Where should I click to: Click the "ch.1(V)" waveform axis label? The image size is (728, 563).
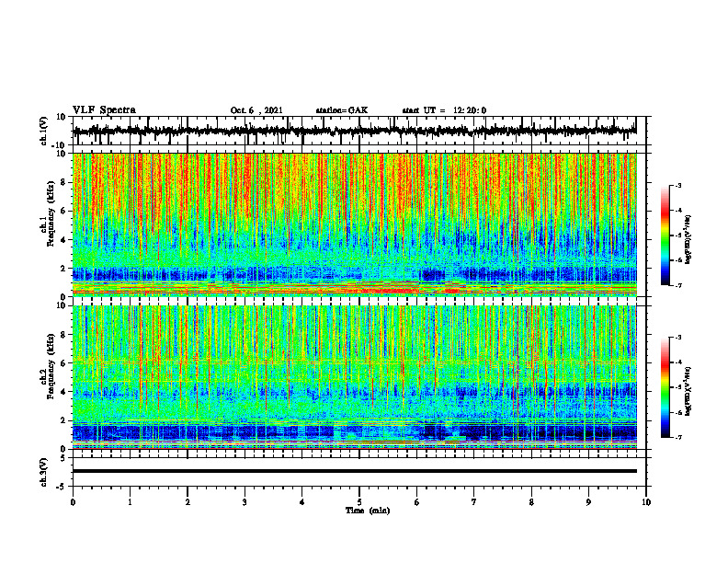[x=44, y=131]
